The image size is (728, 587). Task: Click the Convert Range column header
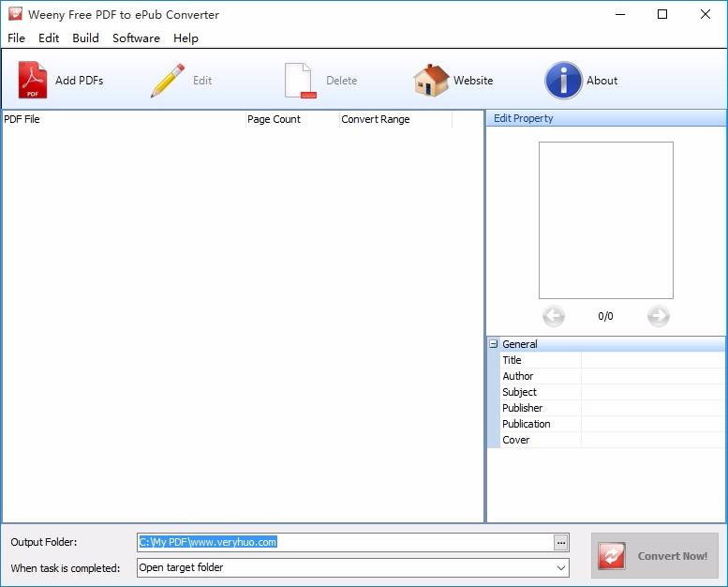click(x=395, y=119)
